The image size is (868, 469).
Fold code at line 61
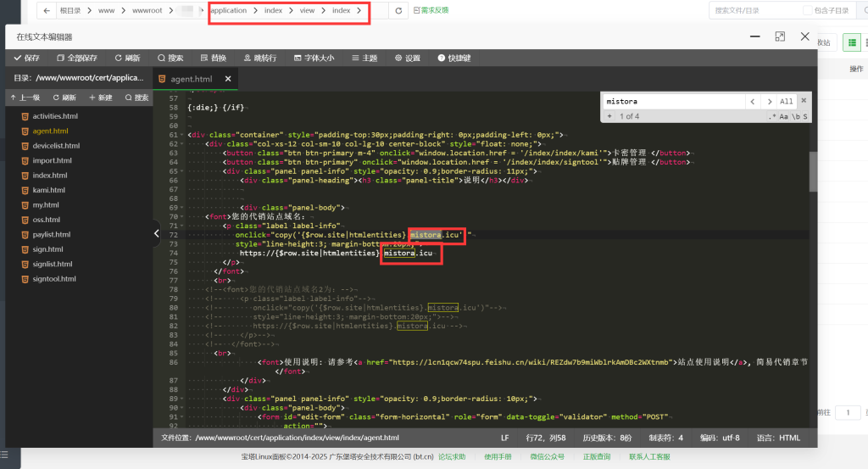point(182,135)
